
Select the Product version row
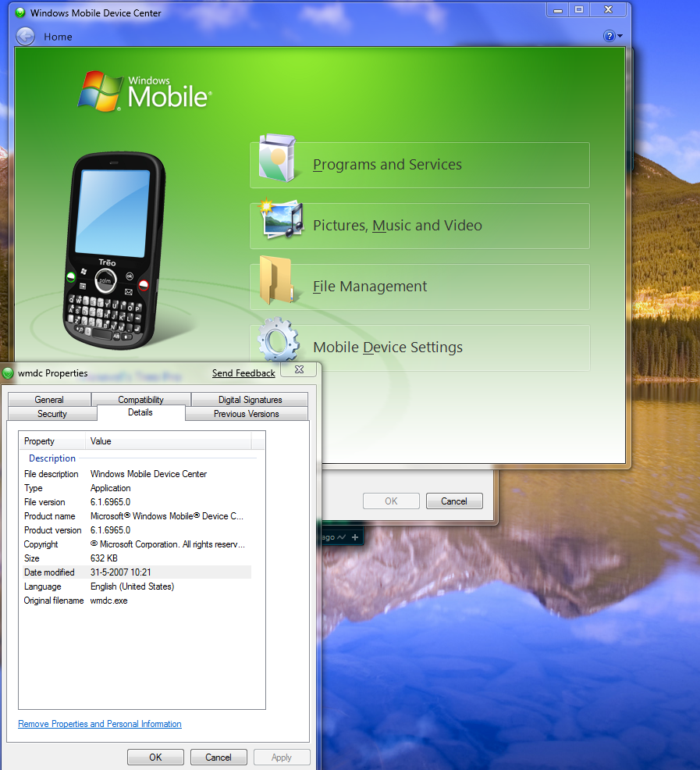(137, 530)
